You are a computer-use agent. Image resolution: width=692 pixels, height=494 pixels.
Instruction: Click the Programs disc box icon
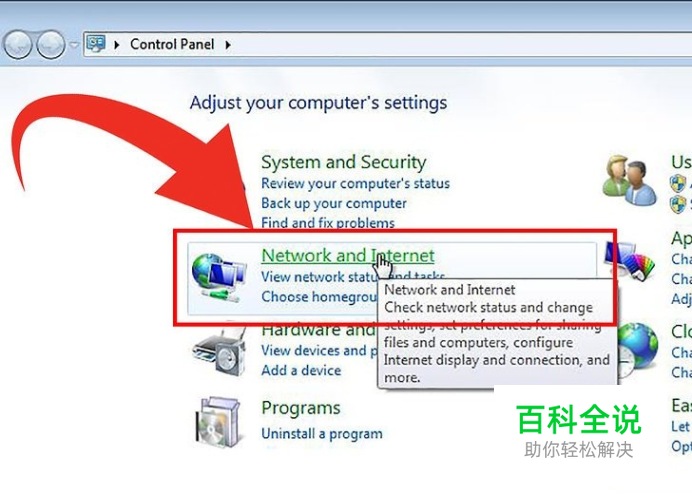[x=219, y=422]
